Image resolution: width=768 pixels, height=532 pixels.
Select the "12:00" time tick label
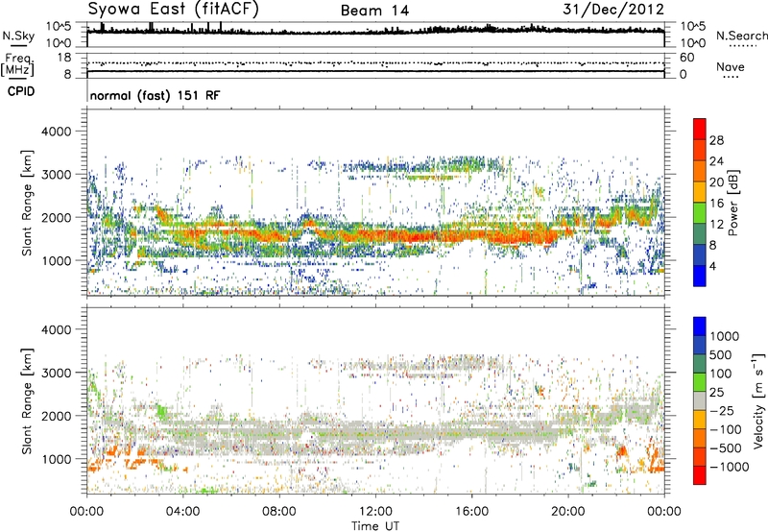tap(375, 512)
